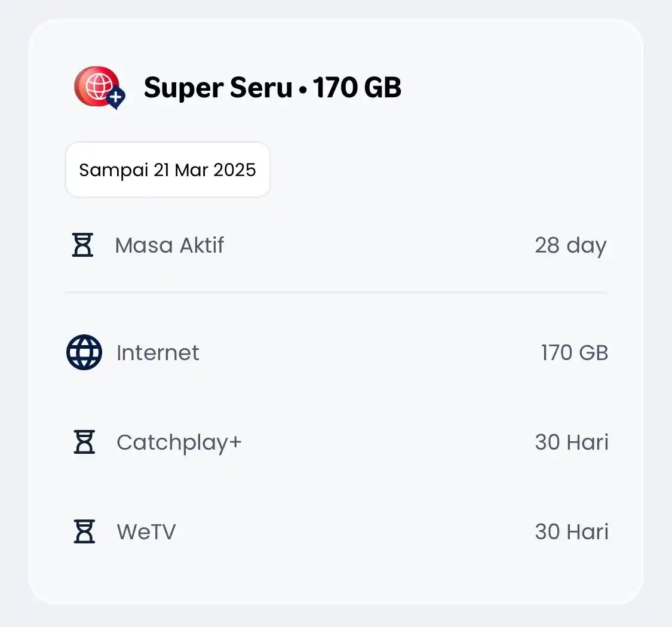Screen dimensions: 672x627
Task: Click the 30 Hari value for WeTV
Action: tap(572, 532)
